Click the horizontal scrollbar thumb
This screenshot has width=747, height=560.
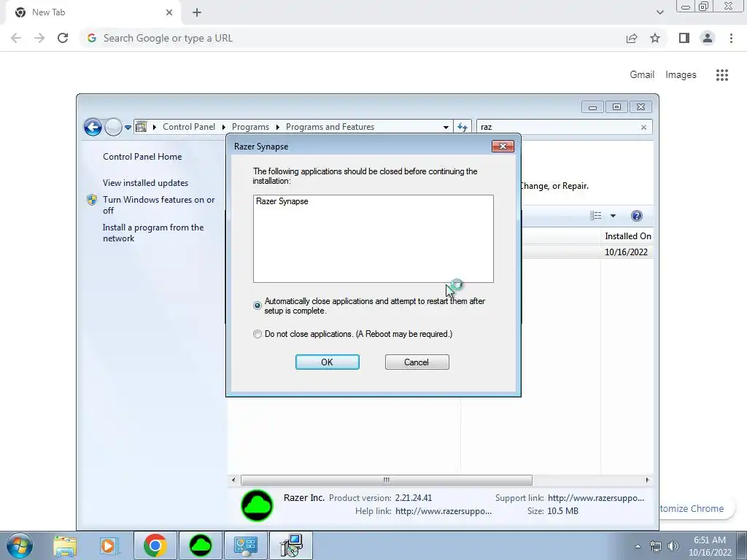pyautogui.click(x=387, y=480)
